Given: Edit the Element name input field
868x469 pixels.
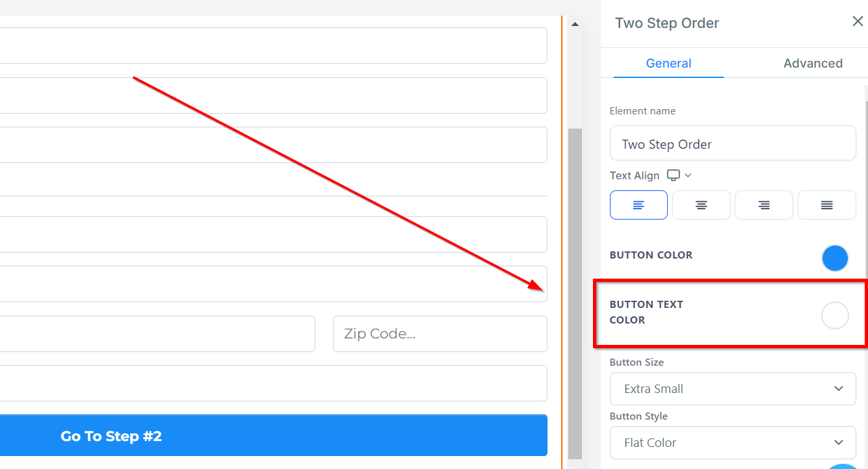Looking at the screenshot, I should click(x=732, y=144).
